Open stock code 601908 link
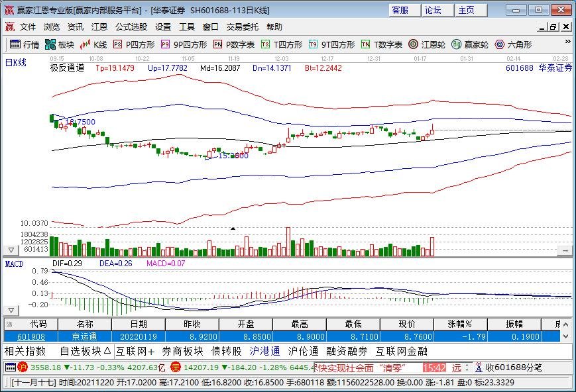The image size is (576, 392). click(31, 336)
